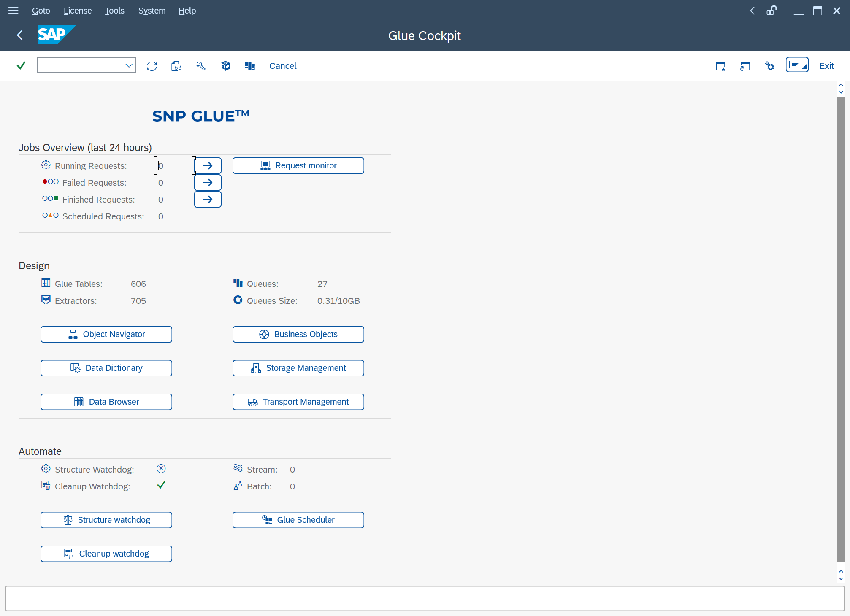Click the back arrow beside SAP logo

click(20, 35)
